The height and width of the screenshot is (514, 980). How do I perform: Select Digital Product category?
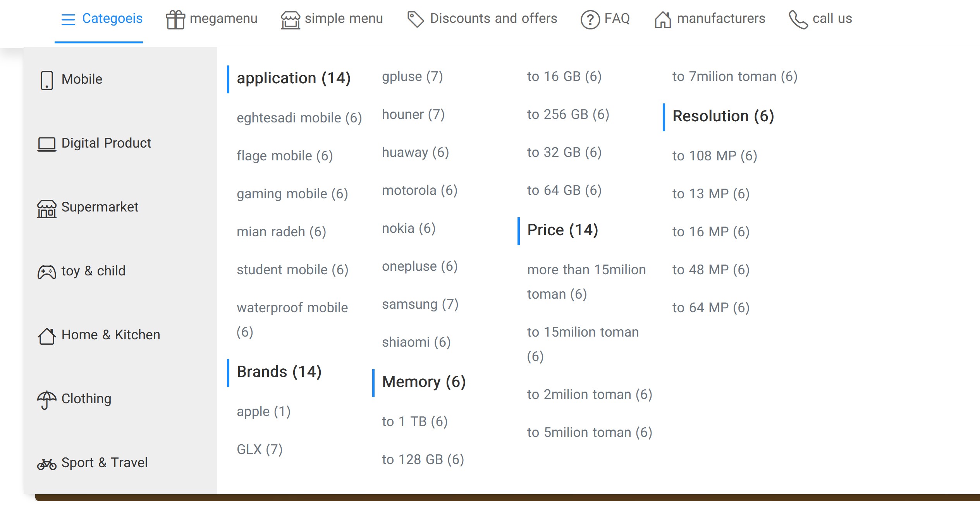coord(106,143)
